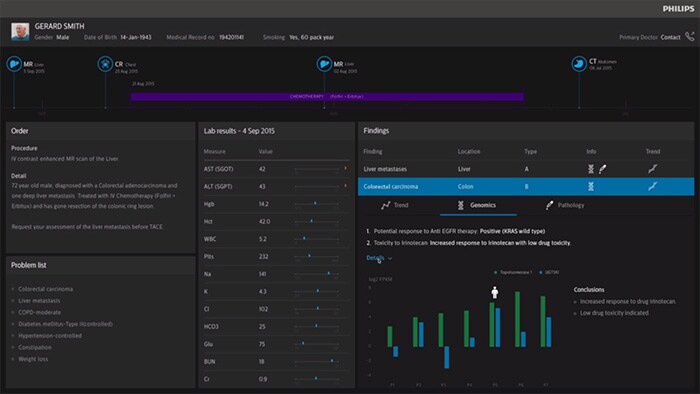Select the Liver metastases finding row
The image size is (700, 394).
[526, 169]
